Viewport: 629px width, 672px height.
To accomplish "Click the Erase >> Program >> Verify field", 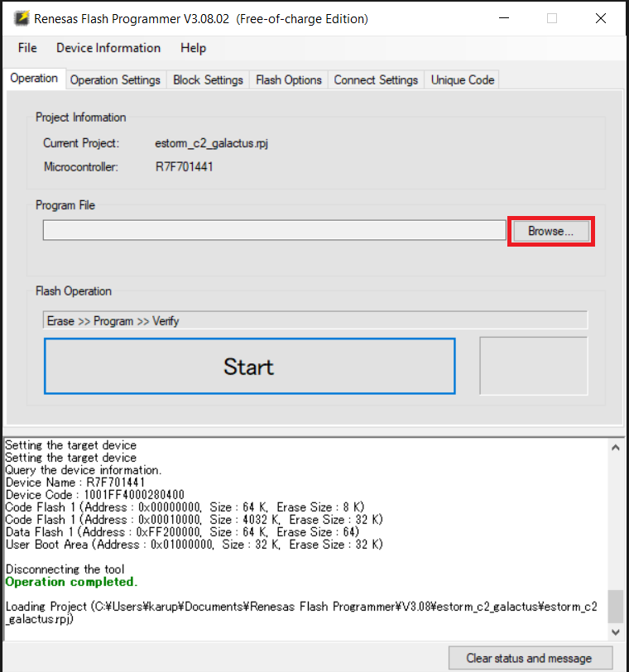I will click(315, 320).
